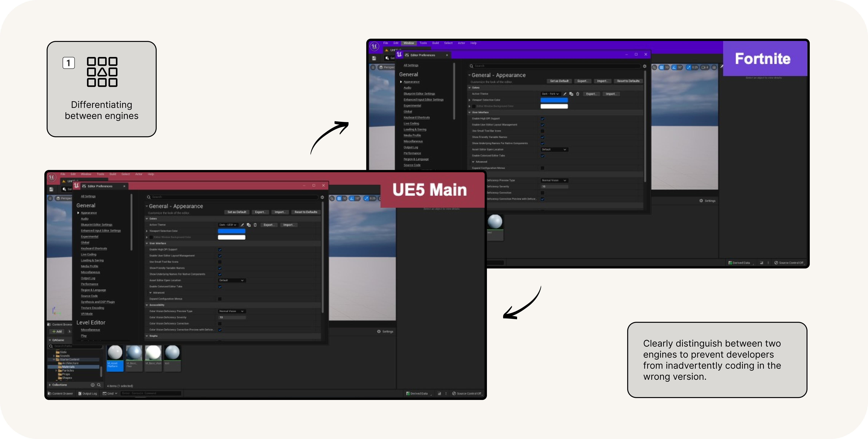868x439 pixels.
Task: Select the Materials folder in content browser tree
Action: click(68, 367)
